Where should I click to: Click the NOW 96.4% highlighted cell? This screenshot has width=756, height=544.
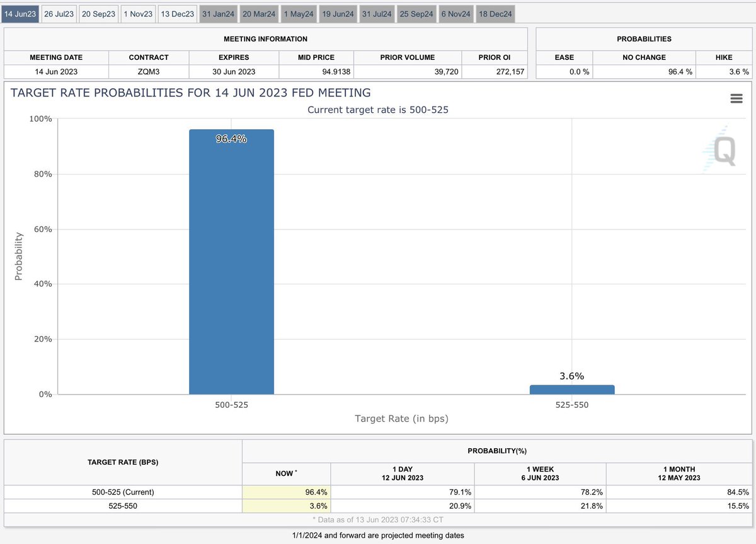click(x=286, y=492)
